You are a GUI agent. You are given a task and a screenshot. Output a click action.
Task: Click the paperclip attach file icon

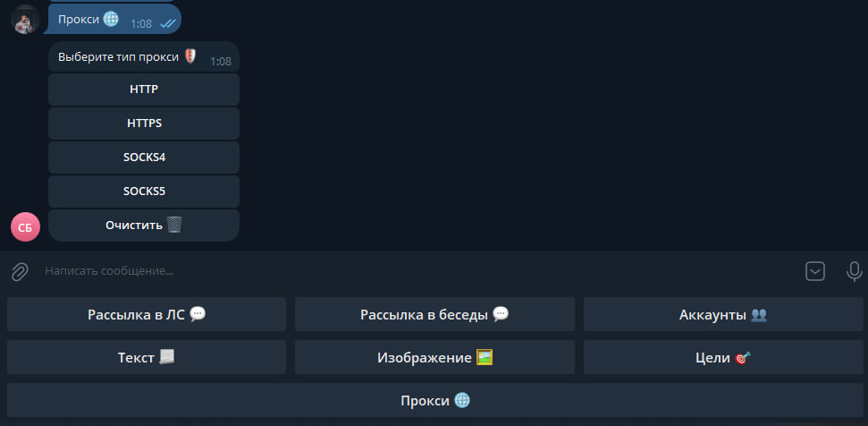coord(20,271)
